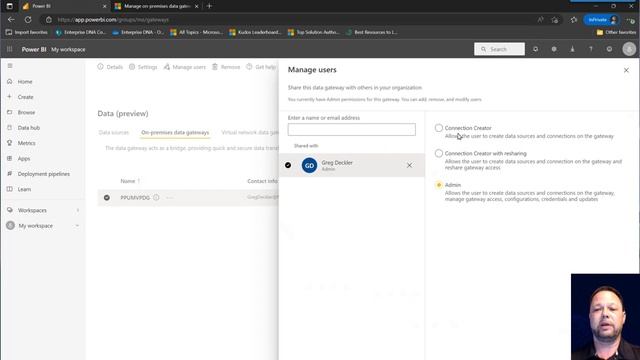Toggle the check mark beside Greg Deckler

click(x=288, y=165)
